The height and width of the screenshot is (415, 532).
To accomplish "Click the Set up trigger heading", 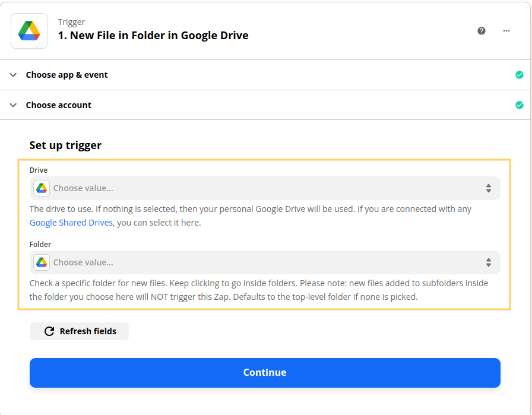I will (65, 145).
